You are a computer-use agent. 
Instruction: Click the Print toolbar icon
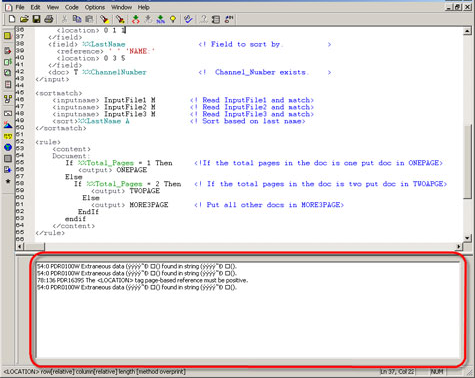point(49,19)
